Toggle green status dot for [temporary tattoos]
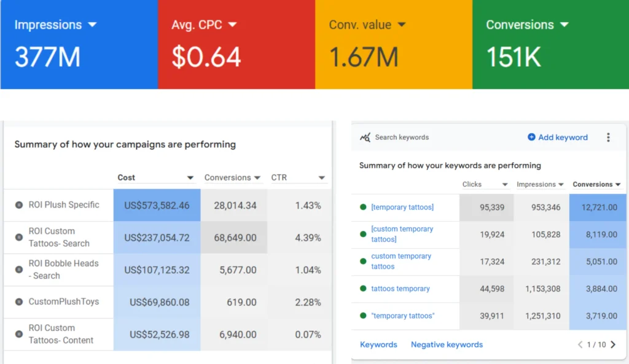Screen dimensions: 629x364 click(x=363, y=207)
